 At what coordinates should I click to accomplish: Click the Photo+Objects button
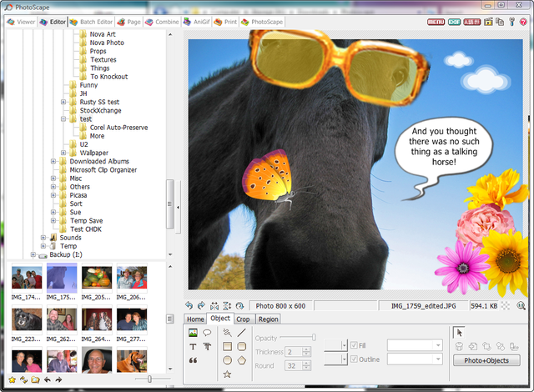coord(486,360)
